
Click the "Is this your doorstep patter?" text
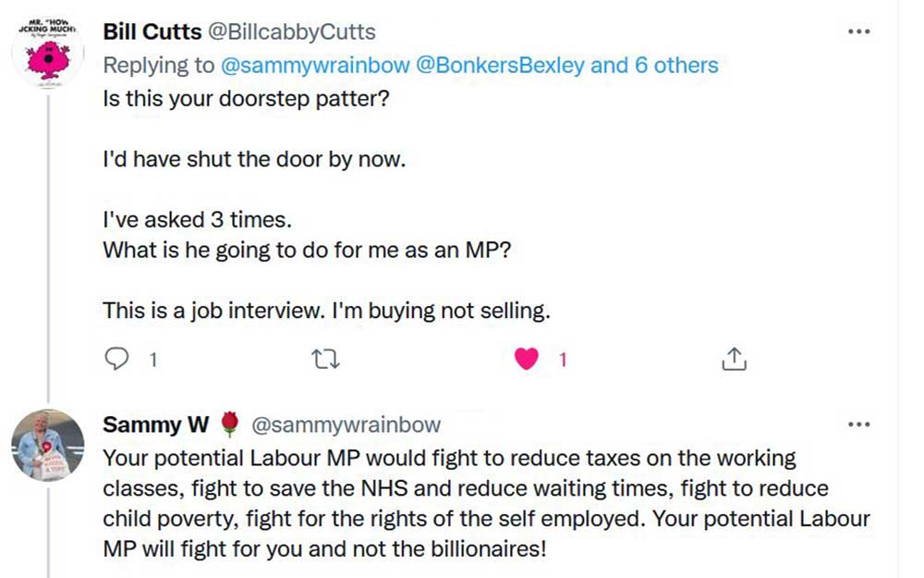[x=246, y=98]
